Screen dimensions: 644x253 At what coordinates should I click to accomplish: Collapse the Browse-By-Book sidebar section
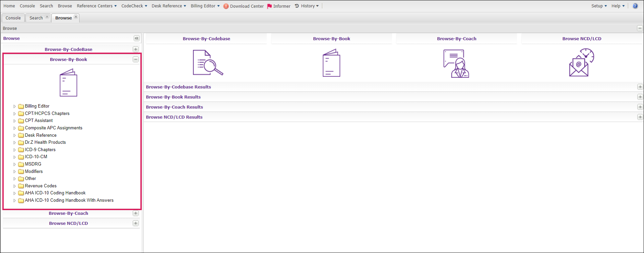[x=136, y=59]
